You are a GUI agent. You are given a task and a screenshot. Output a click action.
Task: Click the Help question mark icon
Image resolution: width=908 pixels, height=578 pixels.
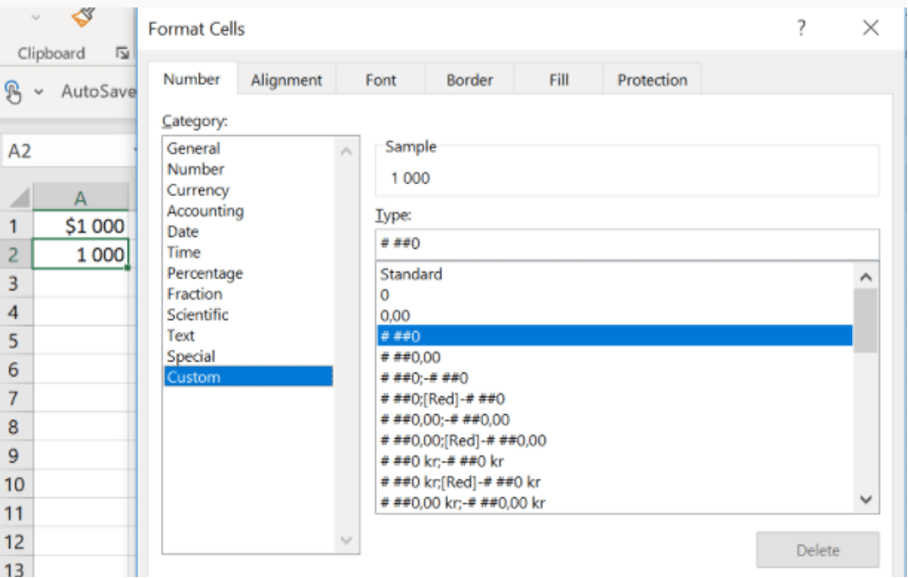(801, 28)
